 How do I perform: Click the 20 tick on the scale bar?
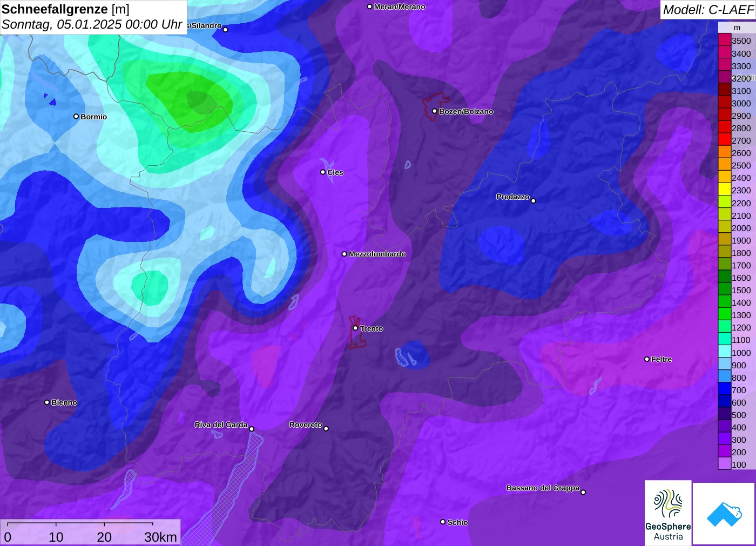(104, 537)
